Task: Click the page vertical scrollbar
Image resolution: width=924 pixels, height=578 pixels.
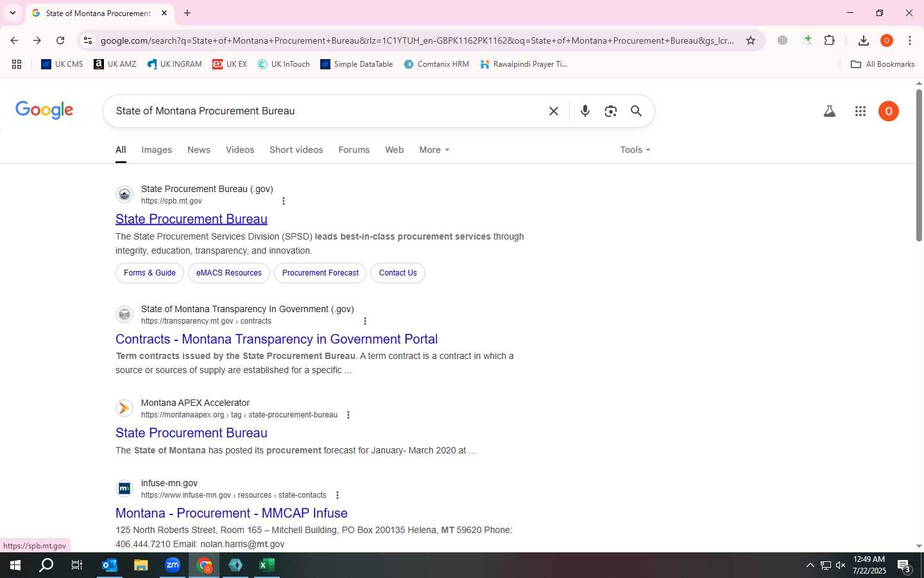Action: coord(919,165)
